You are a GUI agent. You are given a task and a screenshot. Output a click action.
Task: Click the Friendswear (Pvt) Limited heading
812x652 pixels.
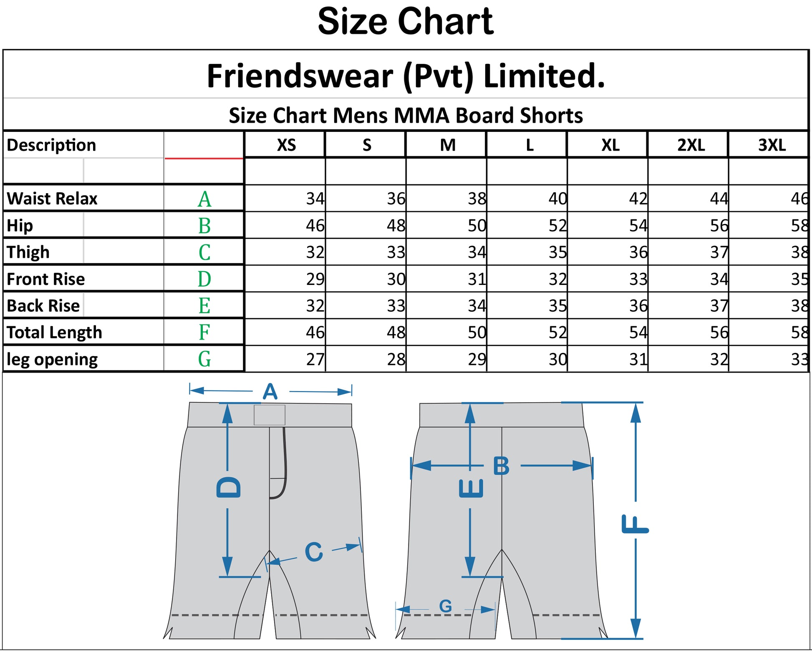pyautogui.click(x=406, y=76)
